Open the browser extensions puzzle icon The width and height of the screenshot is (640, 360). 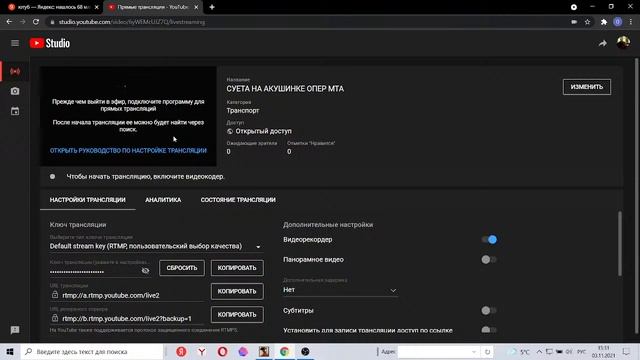(x=604, y=22)
